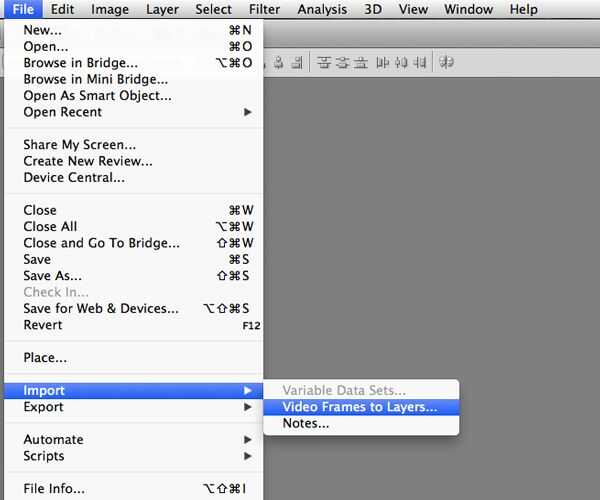This screenshot has width=600, height=500.
Task: Expand the Automate submenu arrow
Action: pyautogui.click(x=248, y=440)
